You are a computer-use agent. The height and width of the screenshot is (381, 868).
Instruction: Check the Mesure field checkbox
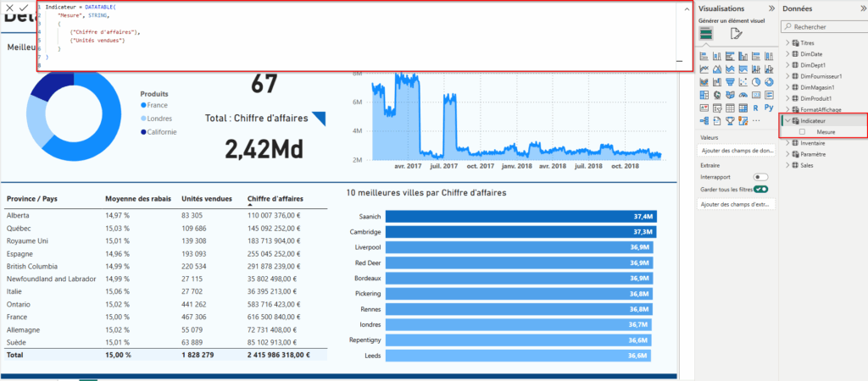pyautogui.click(x=802, y=132)
